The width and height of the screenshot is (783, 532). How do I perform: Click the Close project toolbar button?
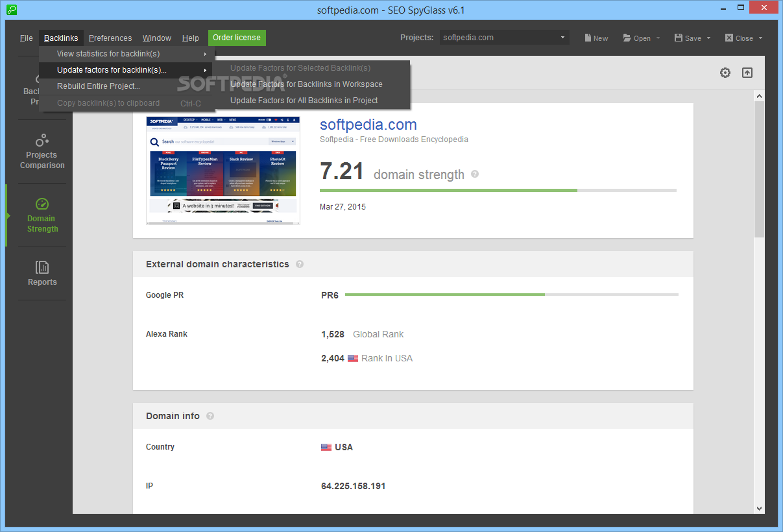(x=739, y=38)
